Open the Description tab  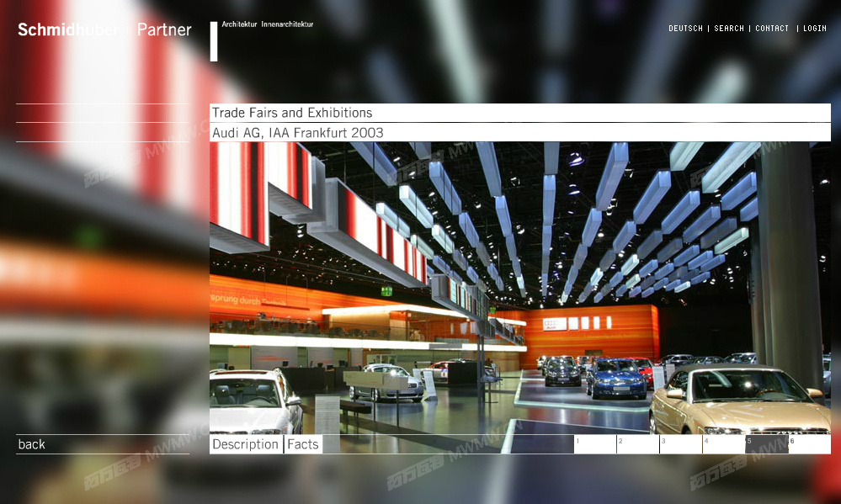246,444
